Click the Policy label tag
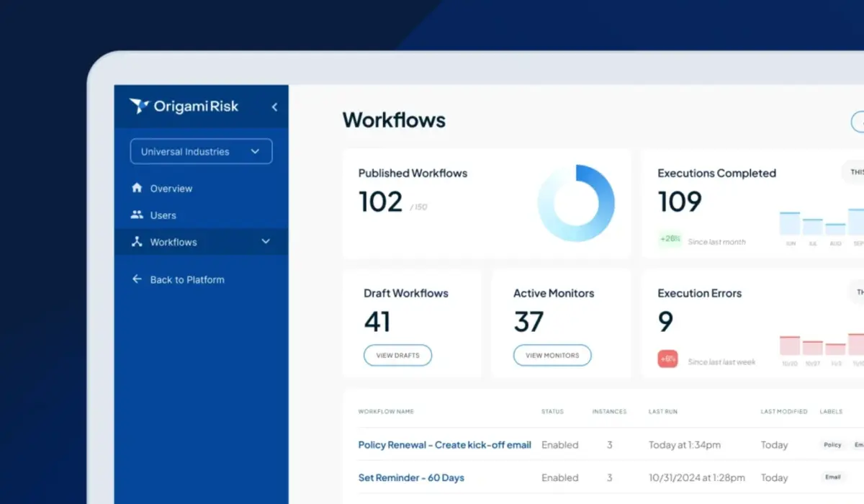Screen dimensions: 864x504 point(832,445)
